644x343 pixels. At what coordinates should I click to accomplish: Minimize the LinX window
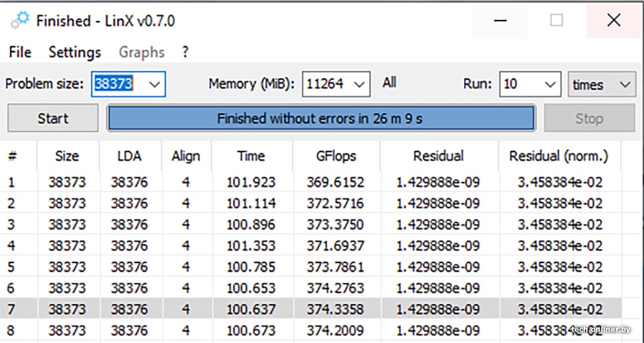point(499,21)
